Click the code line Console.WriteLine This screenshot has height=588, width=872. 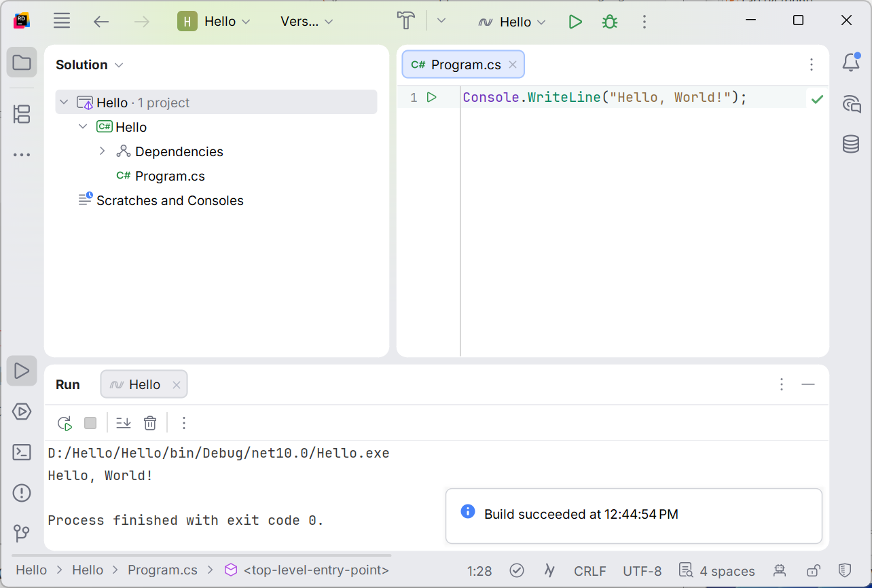pos(604,97)
